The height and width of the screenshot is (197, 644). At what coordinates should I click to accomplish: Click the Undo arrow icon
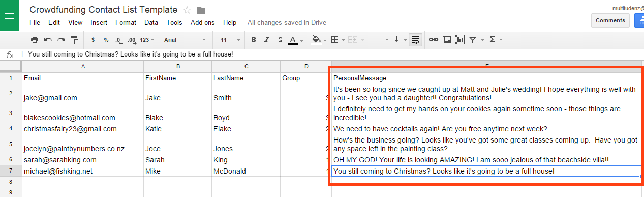tap(48, 39)
